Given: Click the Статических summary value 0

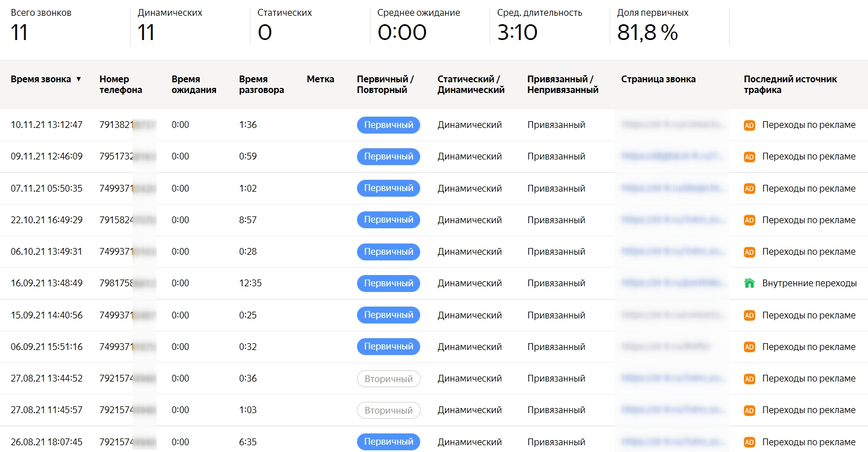Looking at the screenshot, I should pos(265,33).
